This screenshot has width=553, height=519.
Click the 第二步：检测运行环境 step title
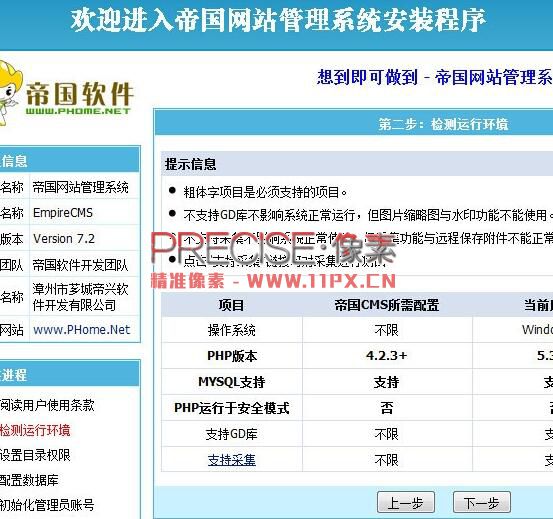pyautogui.click(x=443, y=124)
